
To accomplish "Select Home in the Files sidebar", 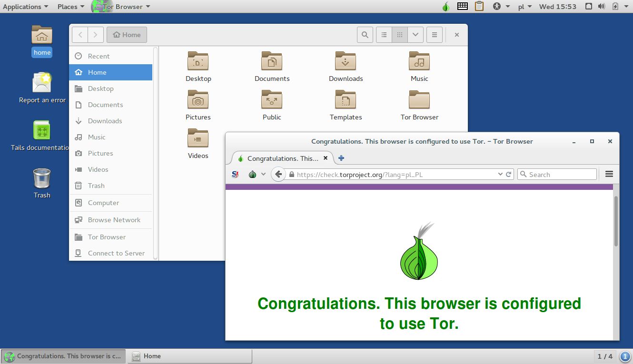I will coord(111,72).
